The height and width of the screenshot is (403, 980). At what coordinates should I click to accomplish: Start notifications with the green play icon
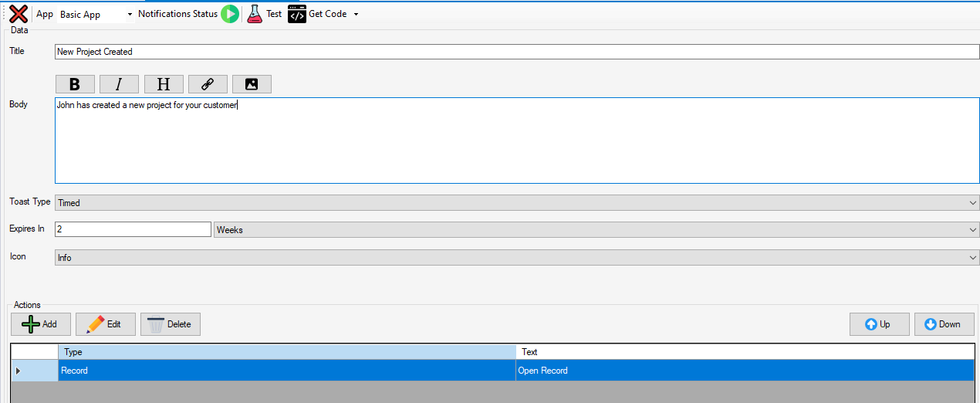(230, 14)
